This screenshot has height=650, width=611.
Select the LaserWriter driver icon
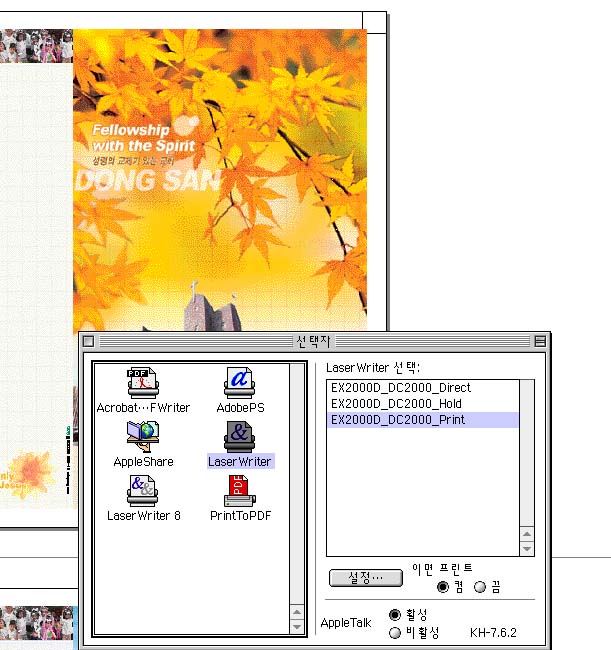tap(240, 438)
